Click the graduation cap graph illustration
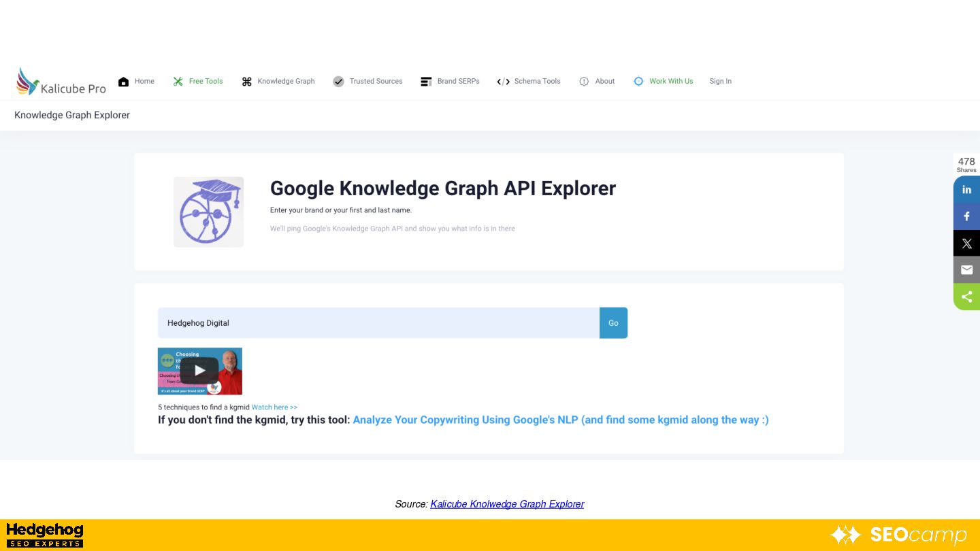This screenshot has height=551, width=980. click(208, 212)
